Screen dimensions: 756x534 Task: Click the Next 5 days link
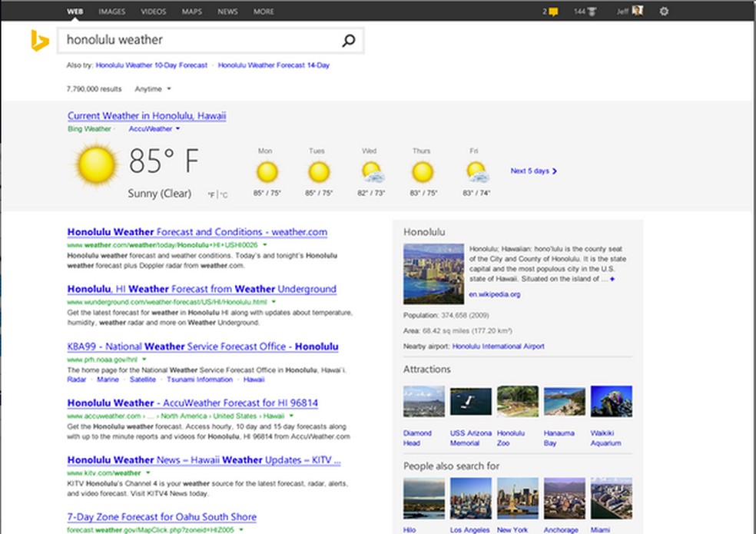click(530, 171)
